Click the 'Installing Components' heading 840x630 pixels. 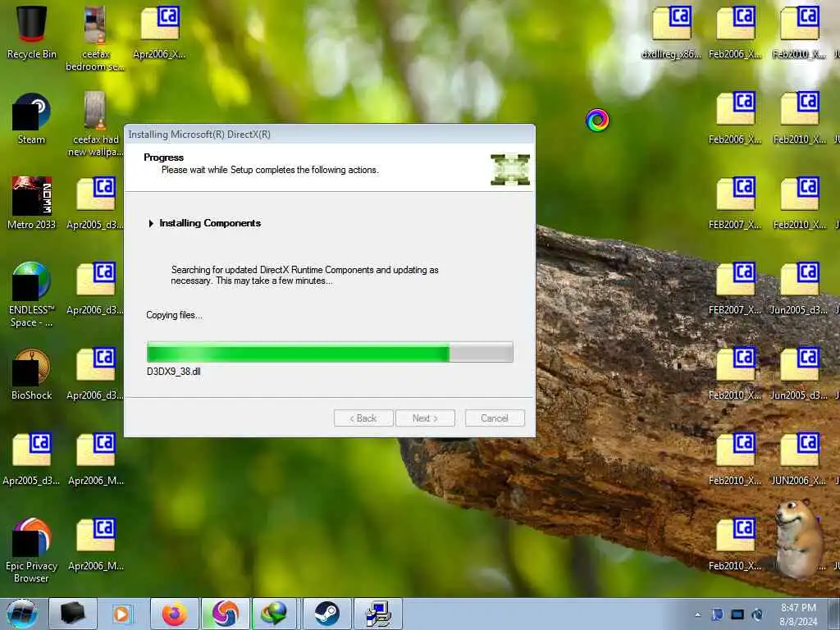click(210, 223)
